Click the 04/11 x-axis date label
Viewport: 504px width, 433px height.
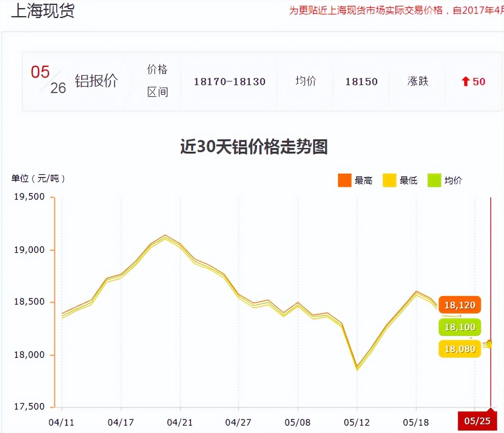click(x=61, y=422)
